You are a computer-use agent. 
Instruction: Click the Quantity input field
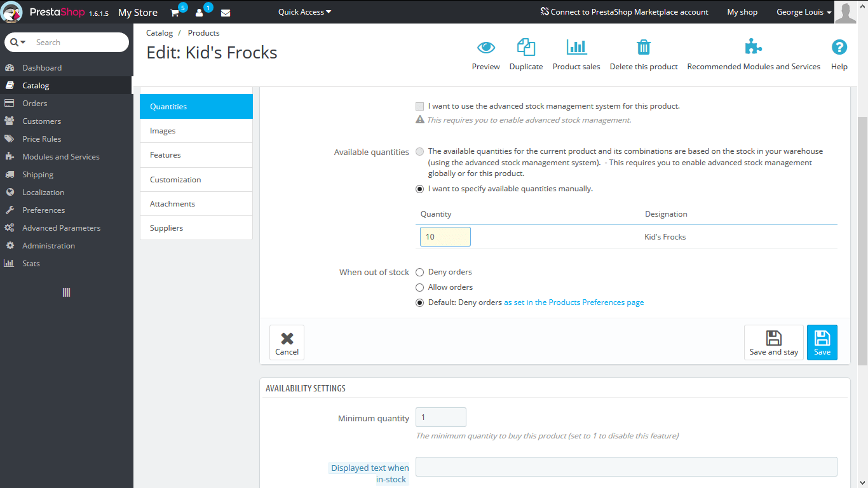(445, 237)
